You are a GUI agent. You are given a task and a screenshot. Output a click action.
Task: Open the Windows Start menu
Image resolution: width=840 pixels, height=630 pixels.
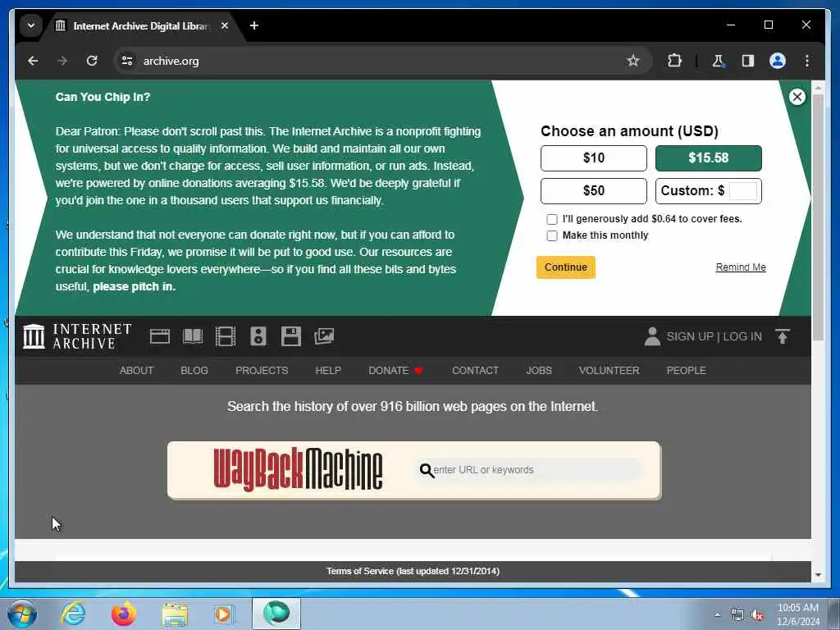22,614
